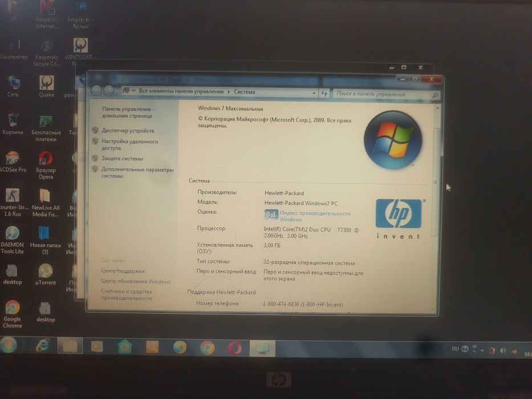Open Индекс производительности Windows link
Image resolution: width=532 pixels, height=399 pixels.
(315, 216)
